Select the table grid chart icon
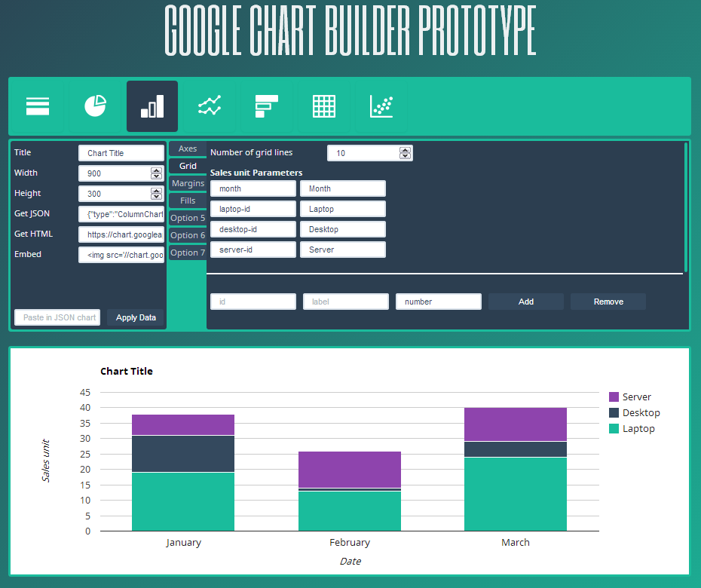The width and height of the screenshot is (701, 588). point(323,106)
